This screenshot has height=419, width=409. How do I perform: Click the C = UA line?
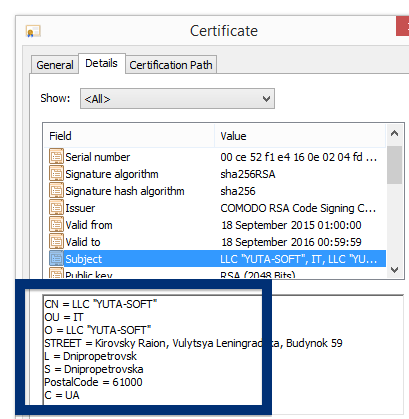click(x=62, y=395)
